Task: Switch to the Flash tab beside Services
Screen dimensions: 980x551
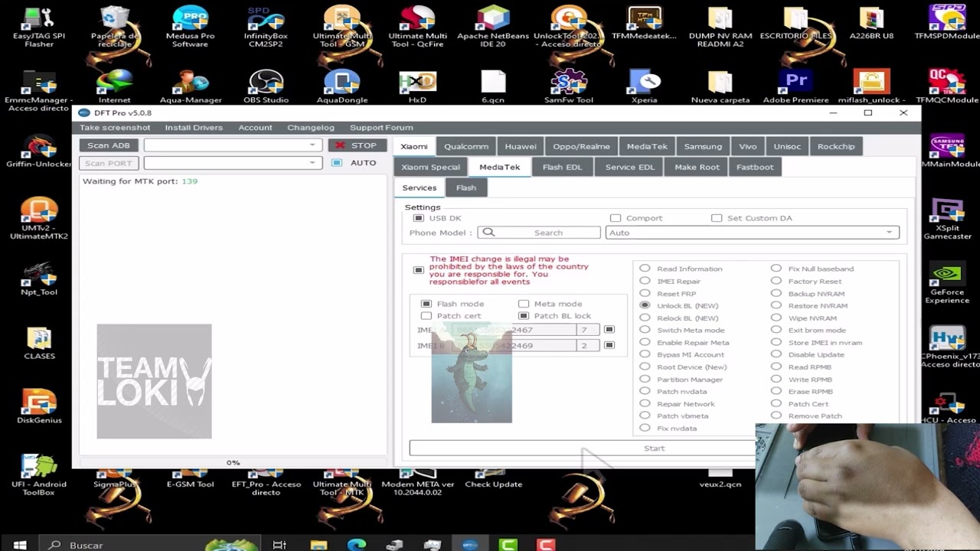Action: [x=466, y=187]
